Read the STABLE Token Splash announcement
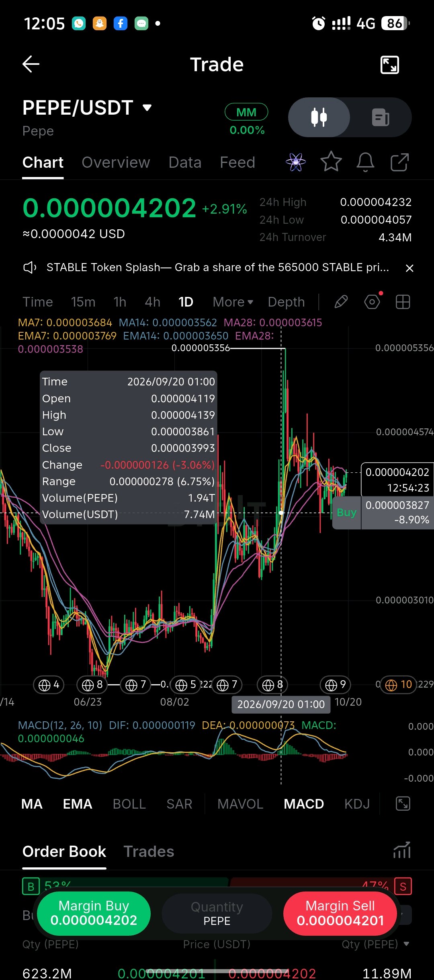This screenshot has height=980, width=434. point(217,268)
